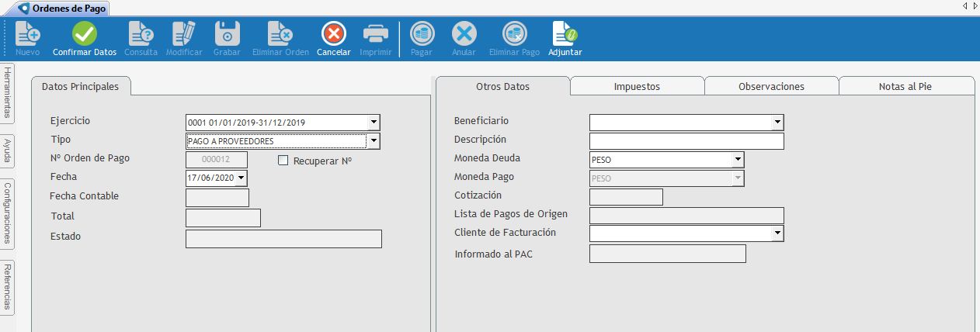Enable the Recuperar Nº checkbox
Image resolution: width=980 pixels, height=332 pixels.
[283, 161]
